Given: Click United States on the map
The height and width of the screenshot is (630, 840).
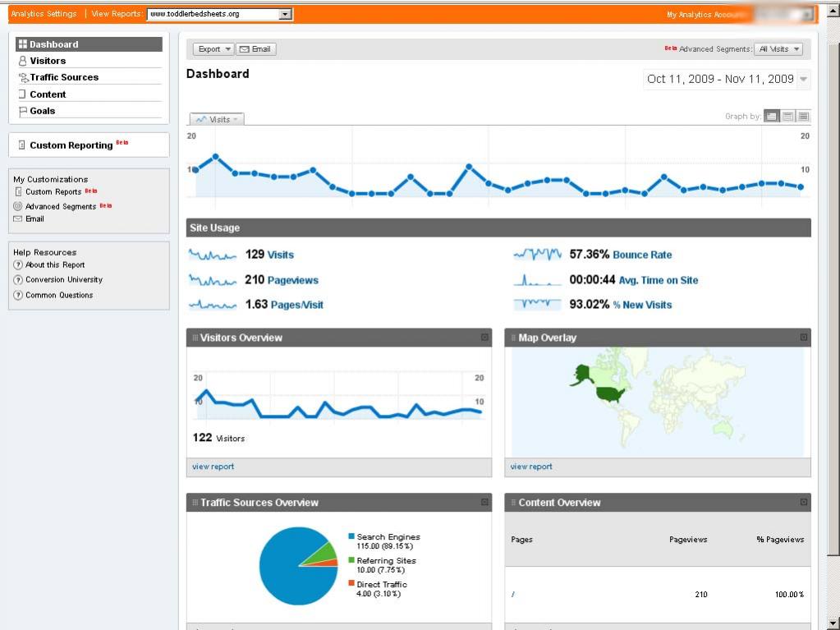Looking at the screenshot, I should click(x=610, y=394).
